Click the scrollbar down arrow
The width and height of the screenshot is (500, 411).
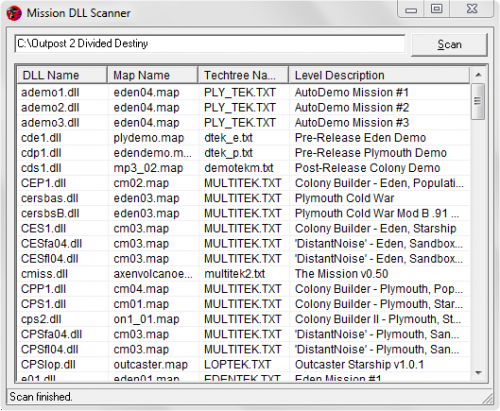click(478, 373)
